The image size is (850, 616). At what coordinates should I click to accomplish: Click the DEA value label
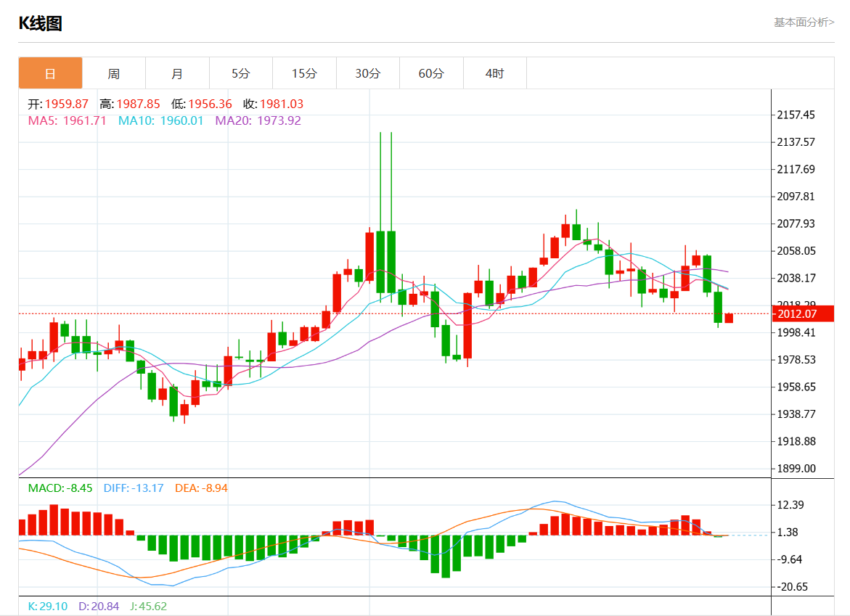pyautogui.click(x=201, y=488)
